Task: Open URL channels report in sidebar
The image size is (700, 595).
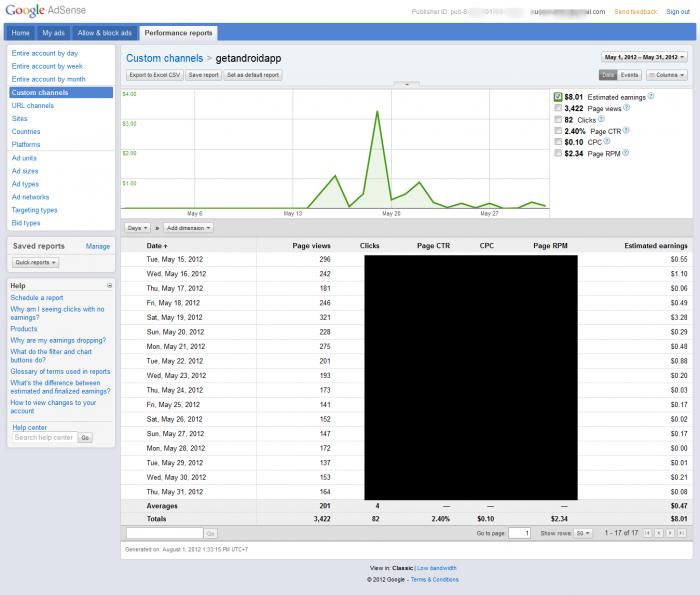Action: pyautogui.click(x=33, y=105)
